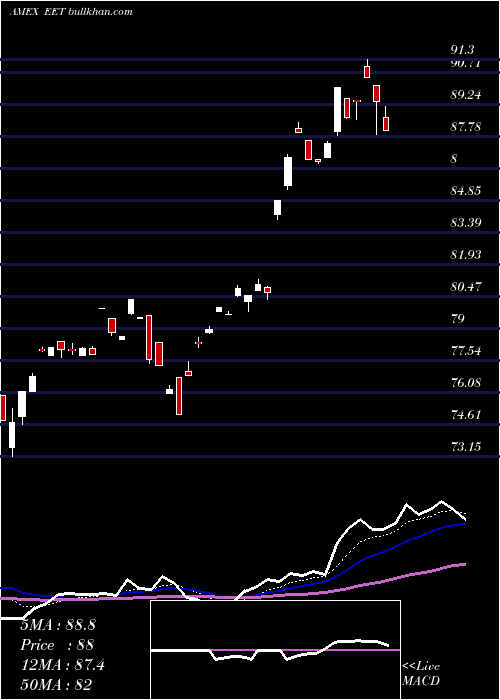
Task: Click the 79 price axis label
Action: 458,318
